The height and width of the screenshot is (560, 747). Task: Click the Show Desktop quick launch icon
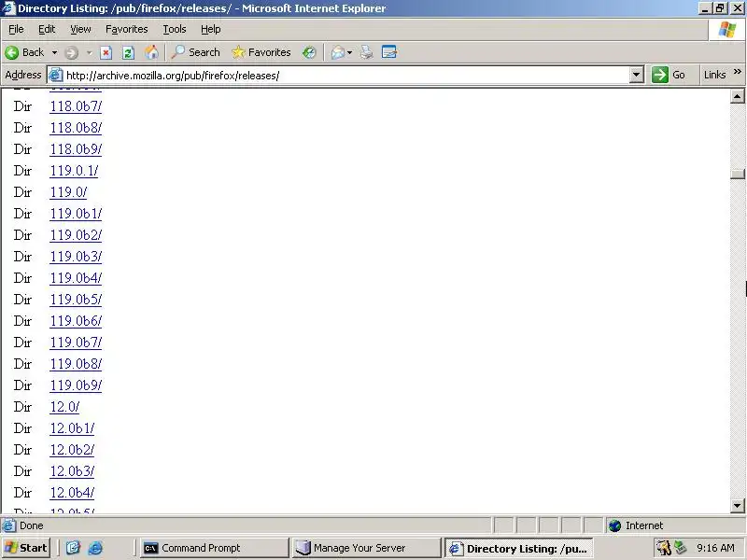coord(73,548)
